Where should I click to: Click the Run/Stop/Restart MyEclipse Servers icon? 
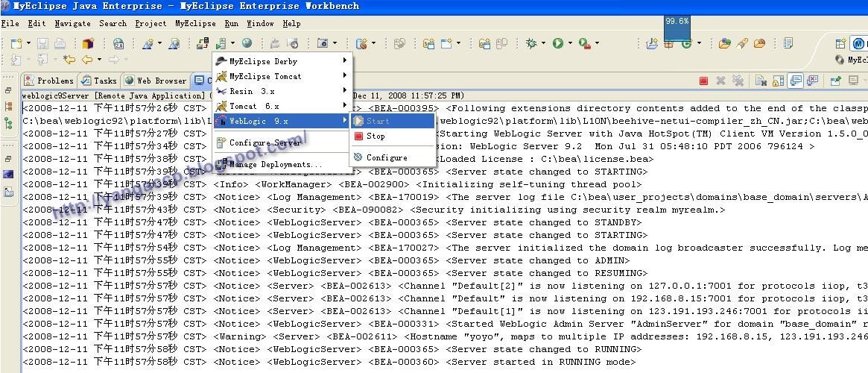click(x=221, y=43)
